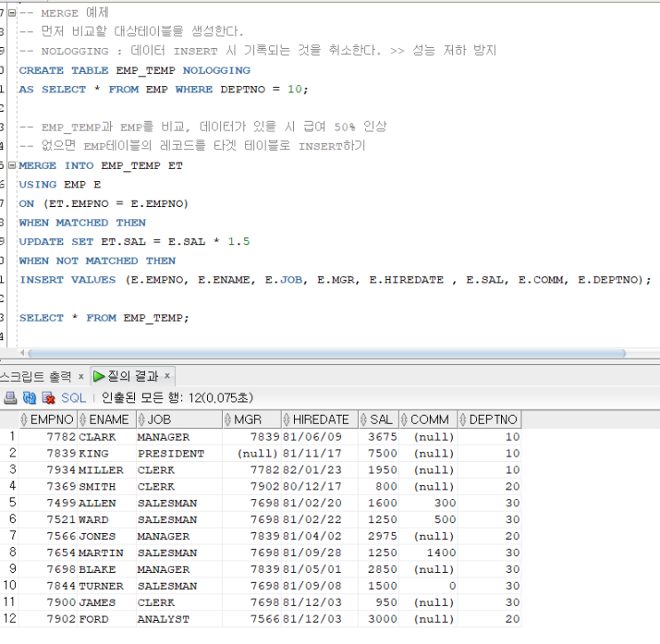Viewport: 660px width, 644px height.
Task: Click the FORD name cell
Action: [107, 619]
